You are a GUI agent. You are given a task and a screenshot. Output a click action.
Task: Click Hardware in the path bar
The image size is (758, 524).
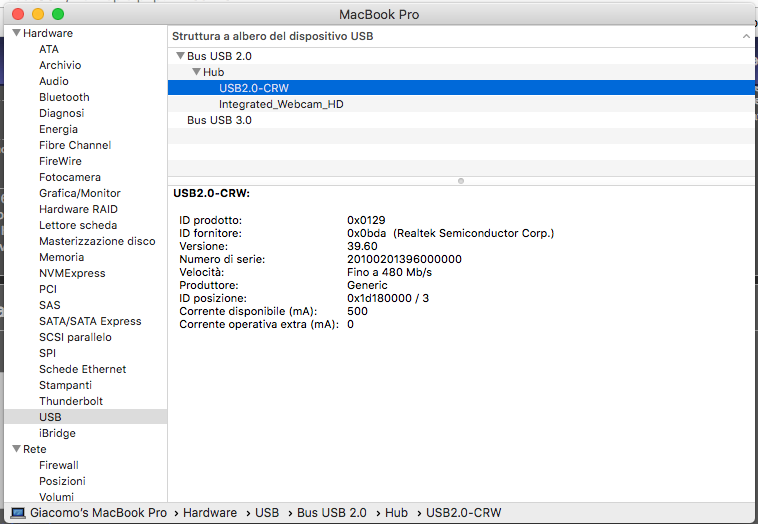click(210, 513)
